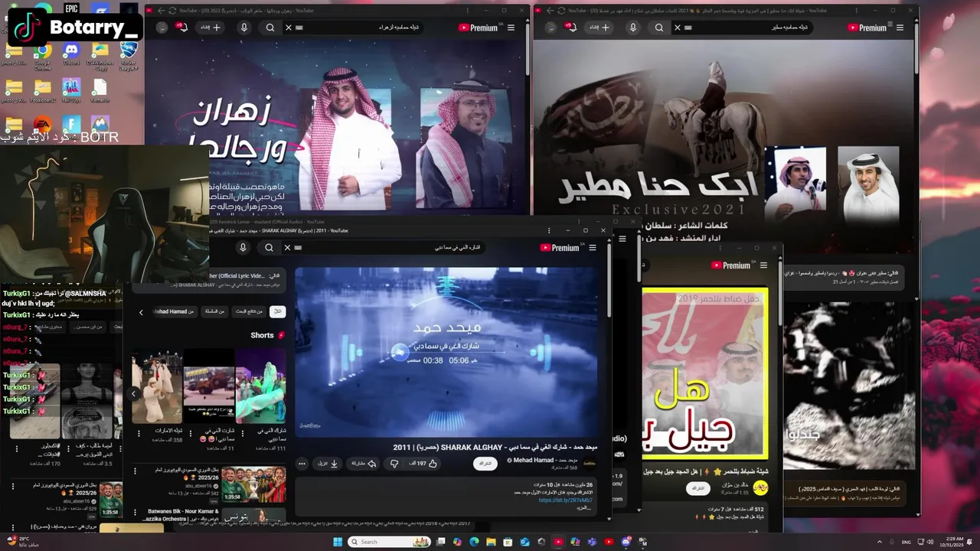Open more actions ellipsis under SHARAK ALGHAY video

[302, 463]
